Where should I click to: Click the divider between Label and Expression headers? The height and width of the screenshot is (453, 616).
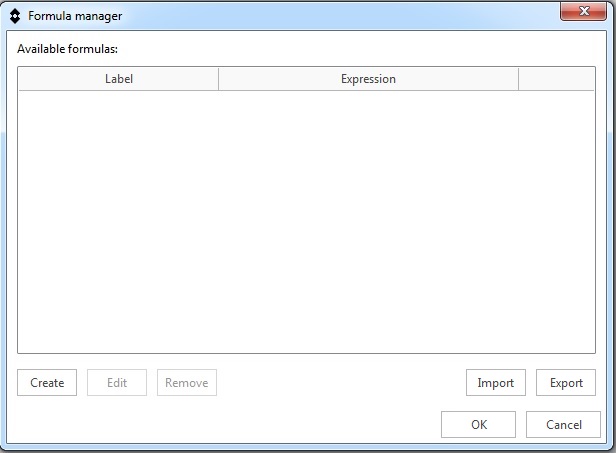point(218,79)
